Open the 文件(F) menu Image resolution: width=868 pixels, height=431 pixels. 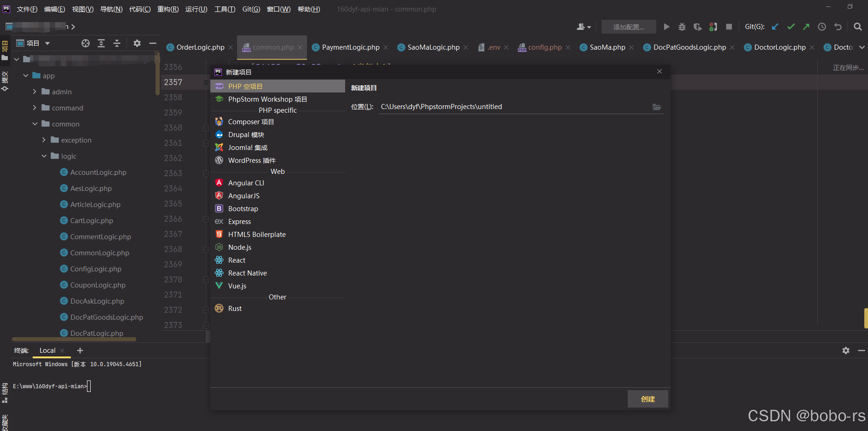[27, 9]
